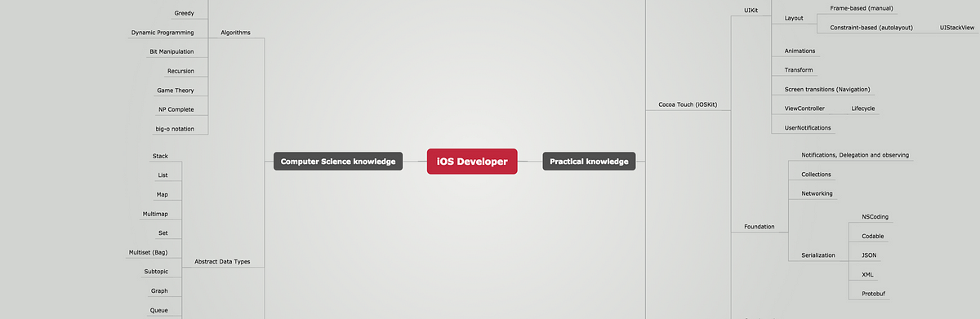Select the Graph node
980x319 pixels.
pyautogui.click(x=159, y=291)
